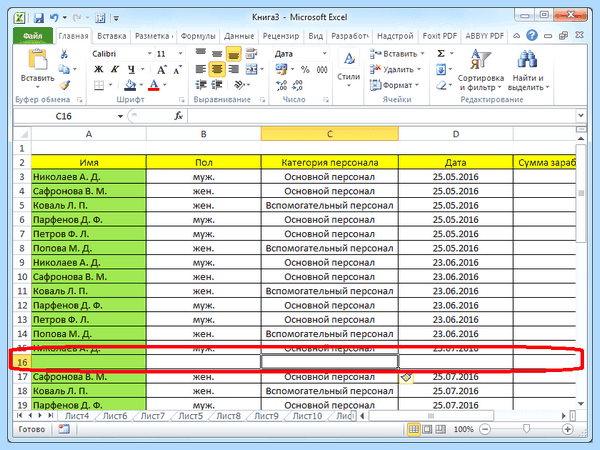
Task: Decrease font size with small A
Action: click(x=177, y=70)
